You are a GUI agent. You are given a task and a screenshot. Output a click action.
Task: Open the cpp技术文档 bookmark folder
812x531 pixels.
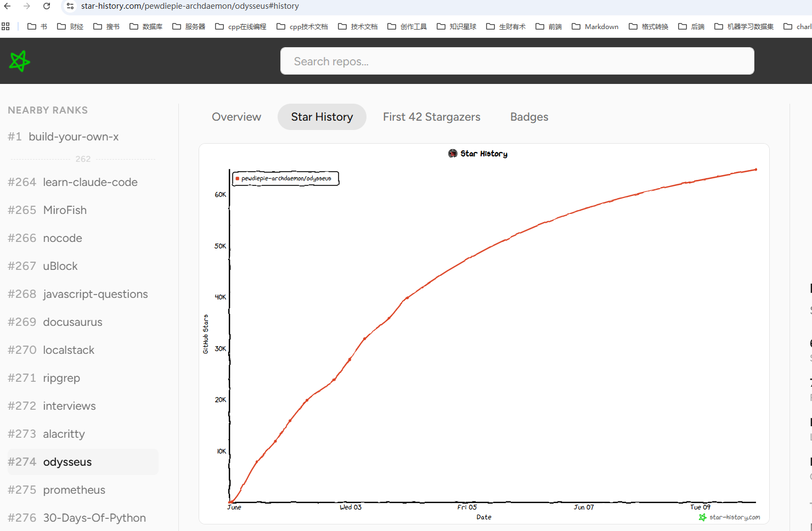pos(302,26)
